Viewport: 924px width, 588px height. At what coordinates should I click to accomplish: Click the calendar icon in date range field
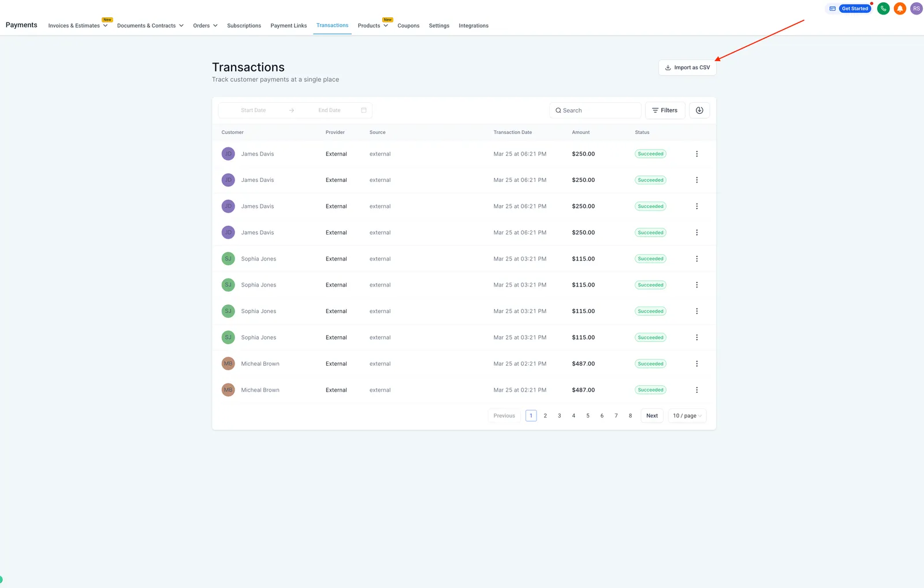(x=364, y=110)
